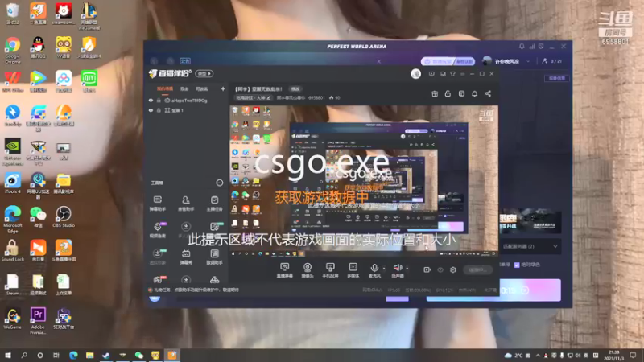
Task: Open the share icon in stream header
Action: coord(488,93)
